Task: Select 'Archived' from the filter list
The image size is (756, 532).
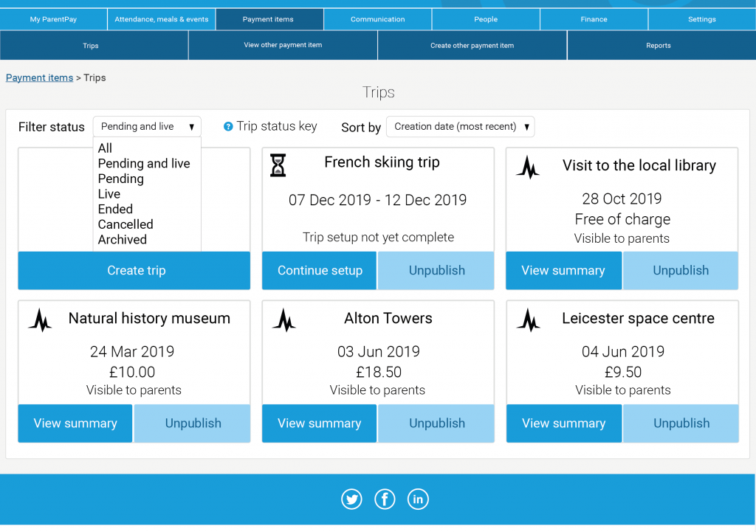Action: click(123, 240)
